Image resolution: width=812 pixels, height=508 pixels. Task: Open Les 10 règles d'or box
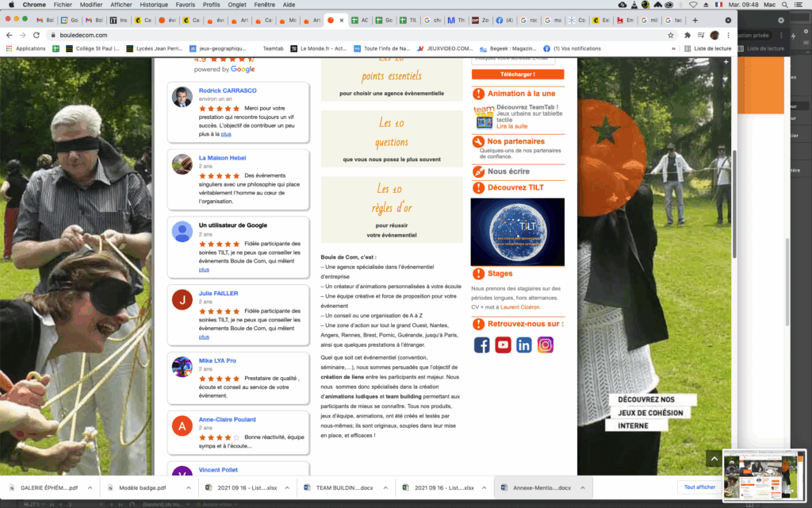coord(392,210)
